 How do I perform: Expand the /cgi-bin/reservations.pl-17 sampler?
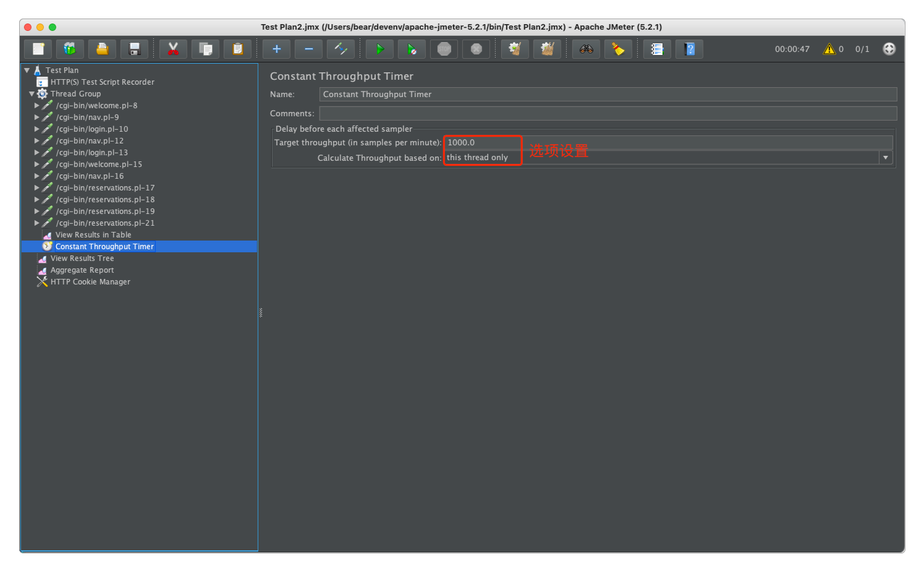pyautogui.click(x=37, y=188)
